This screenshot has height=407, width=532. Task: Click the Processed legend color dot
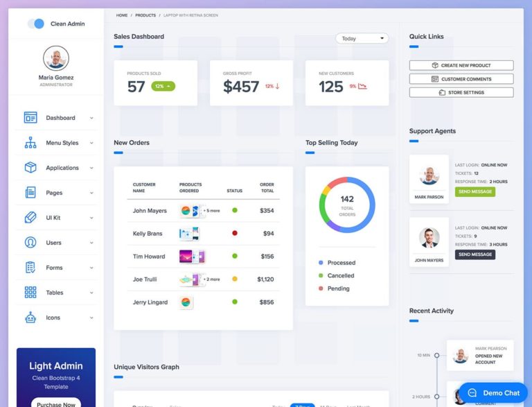pos(321,263)
